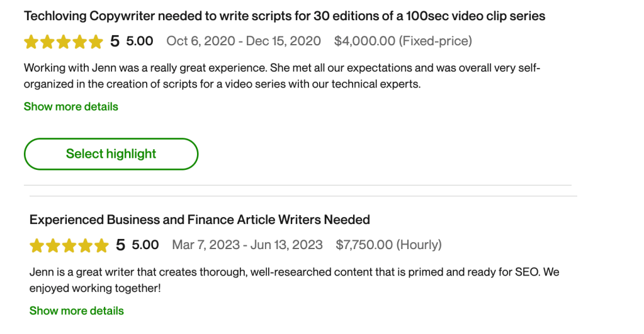Click the fifth star of the Business and Finance rating

point(101,245)
